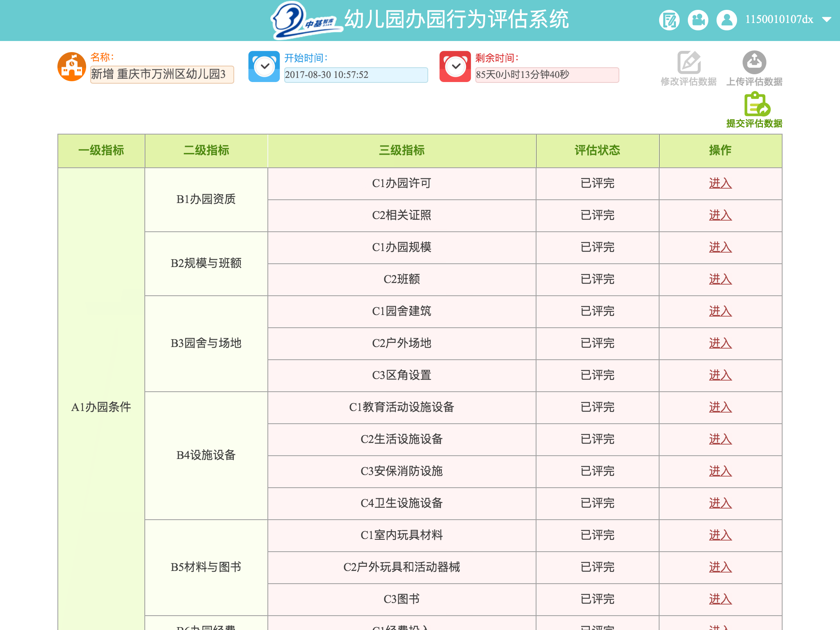Click the 二级指标 column header
The width and height of the screenshot is (840, 630).
[206, 151]
